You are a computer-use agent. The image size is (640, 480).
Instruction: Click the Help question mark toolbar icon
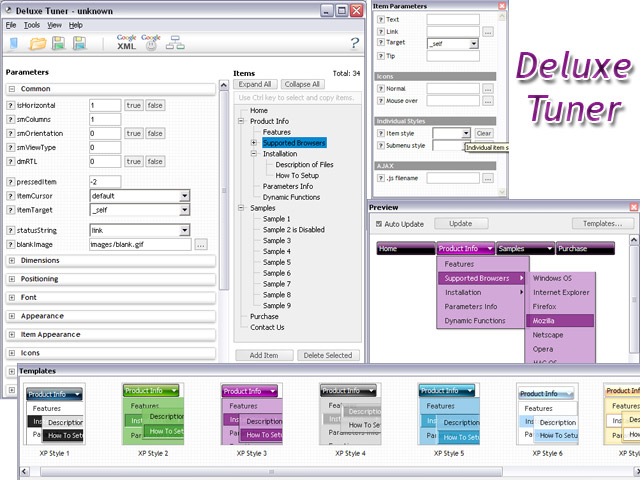point(354,43)
